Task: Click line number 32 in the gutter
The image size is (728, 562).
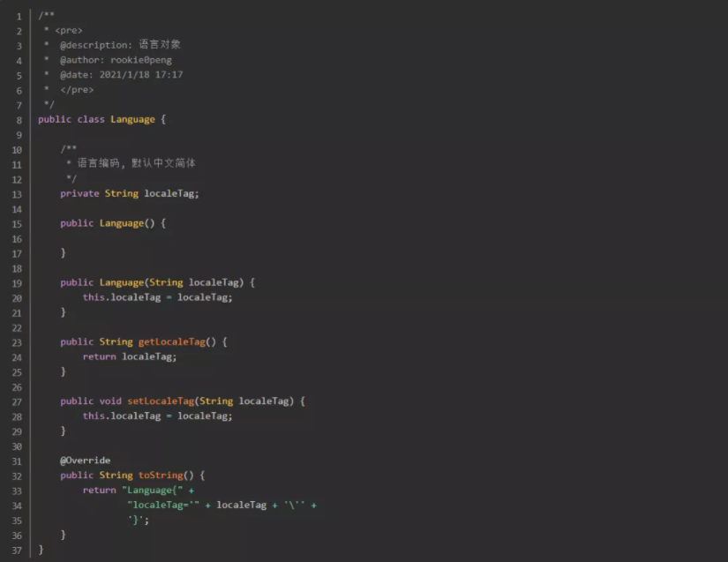Action: [x=17, y=476]
